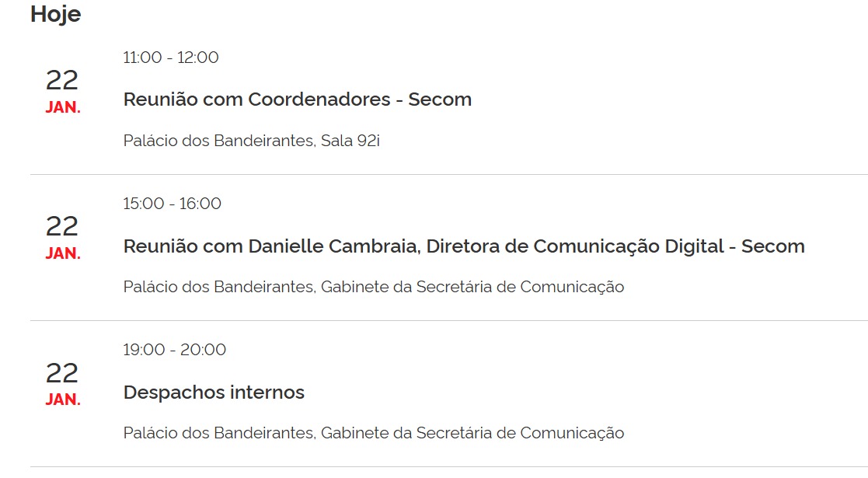Click divider line below the 15:00 event
Viewport: 868px width, 478px height.
point(448,321)
